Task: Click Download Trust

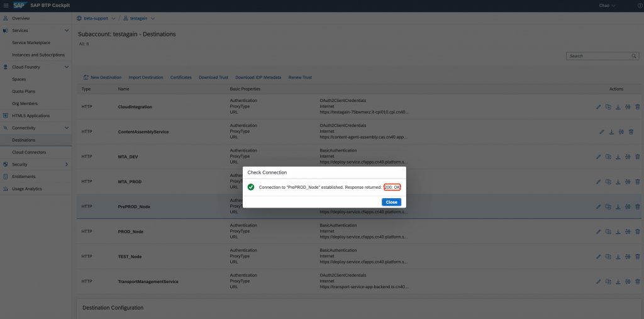Action: pos(214,77)
